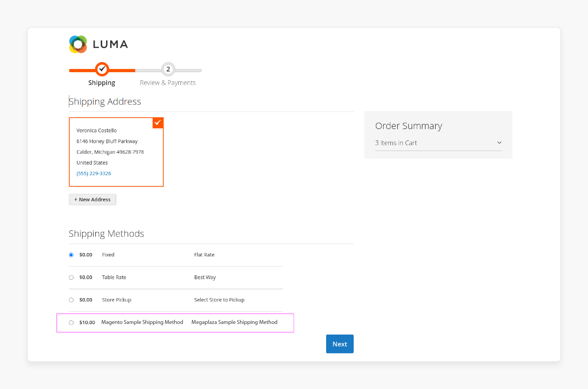
Task: Click the selected address checkmark icon
Action: pyautogui.click(x=158, y=122)
